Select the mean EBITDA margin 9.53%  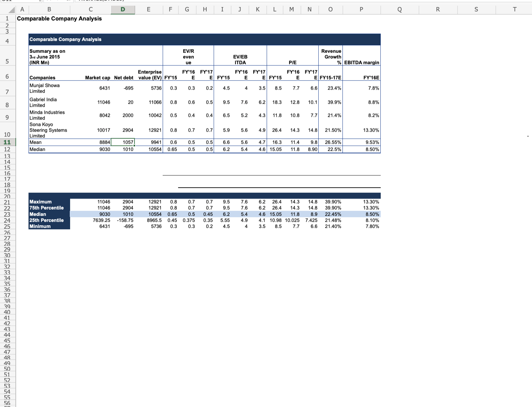pyautogui.click(x=372, y=142)
